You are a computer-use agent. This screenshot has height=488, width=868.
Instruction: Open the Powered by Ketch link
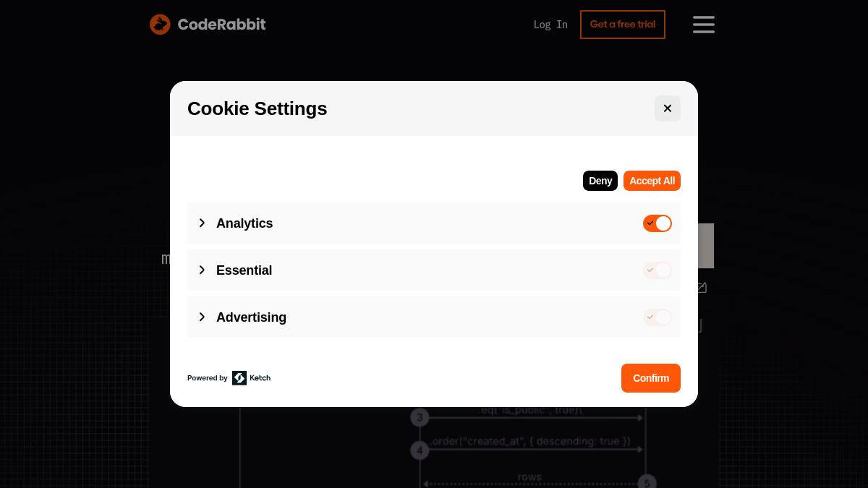(x=229, y=378)
